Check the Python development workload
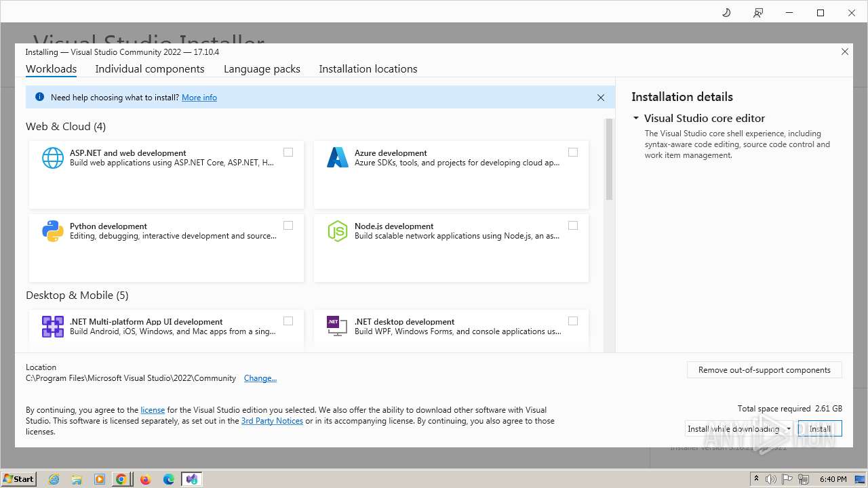The image size is (868, 488). click(288, 226)
